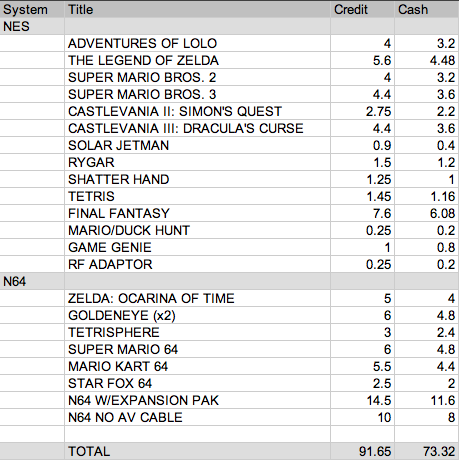This screenshot has width=459, height=460.
Task: Select cash 3.2 for Adventures of Lolo
Action: tap(427, 43)
